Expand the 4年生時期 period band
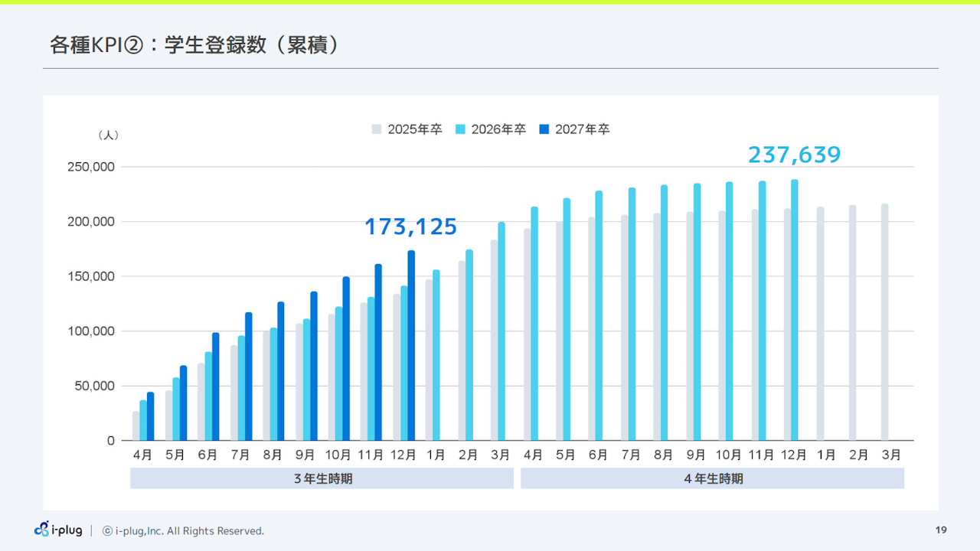The image size is (980, 551). pyautogui.click(x=712, y=478)
